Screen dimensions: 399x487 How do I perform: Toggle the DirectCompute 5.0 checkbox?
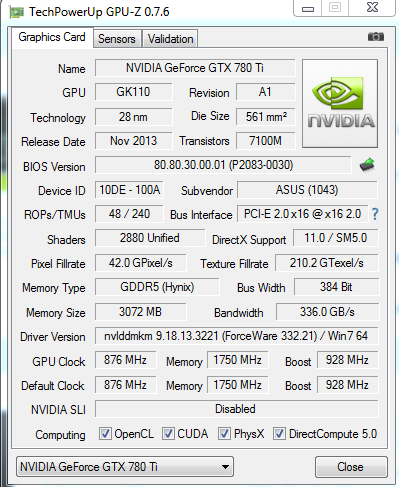[279, 434]
